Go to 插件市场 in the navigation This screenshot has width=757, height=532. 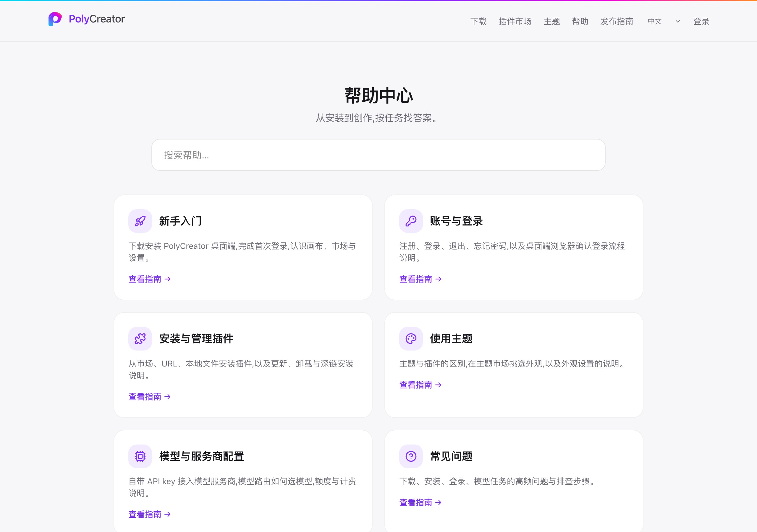point(515,21)
